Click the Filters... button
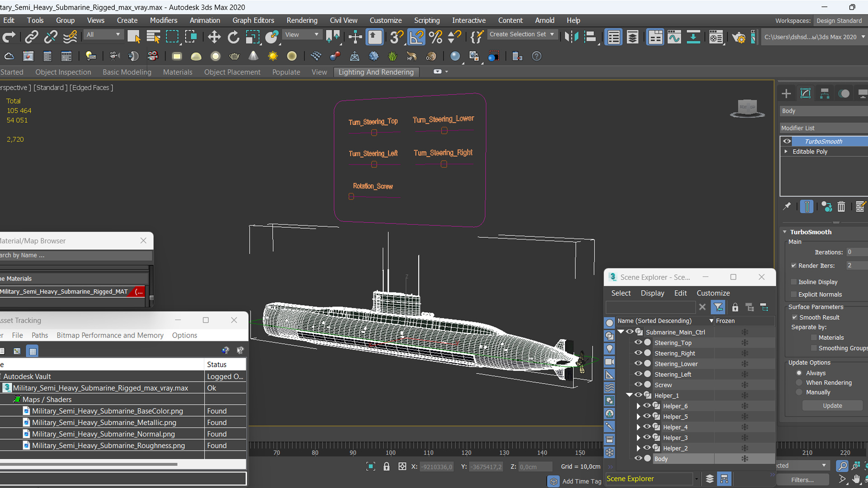Image resolution: width=868 pixels, height=488 pixels. coord(802,480)
